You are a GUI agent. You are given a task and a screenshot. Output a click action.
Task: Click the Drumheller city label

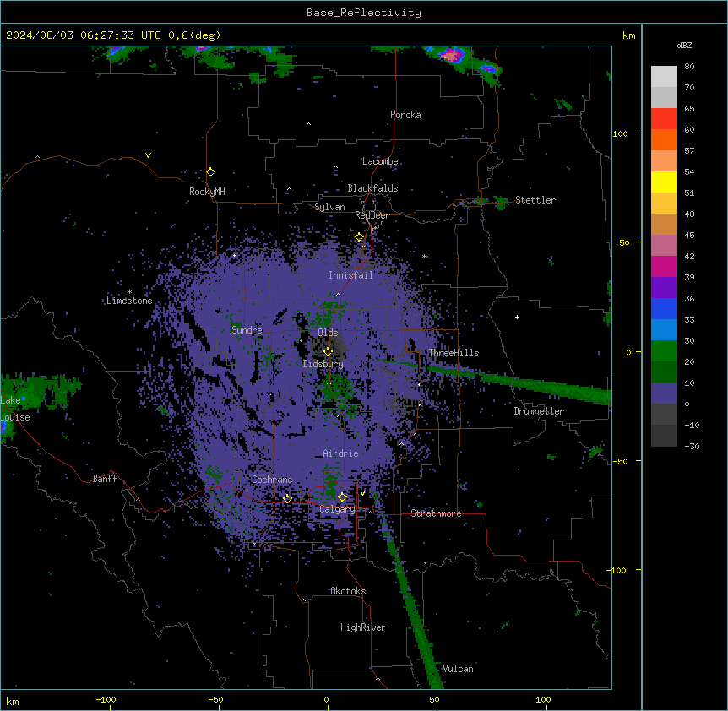(539, 411)
